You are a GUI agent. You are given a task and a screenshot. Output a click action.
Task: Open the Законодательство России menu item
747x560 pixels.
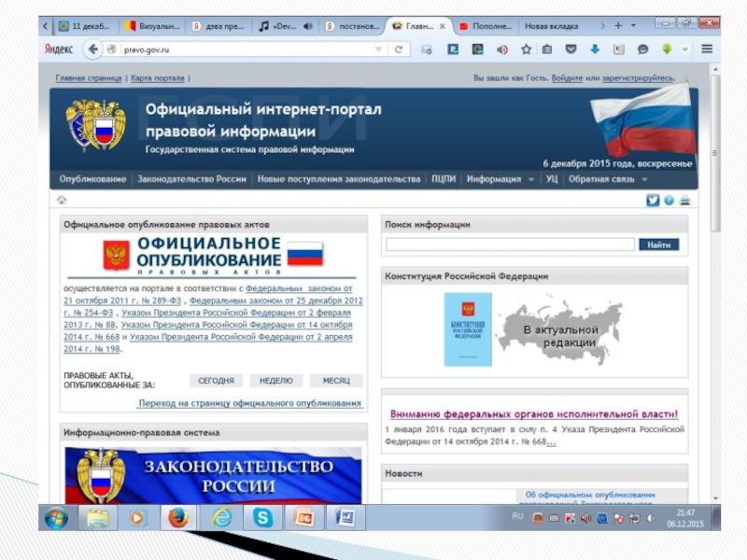click(x=191, y=178)
